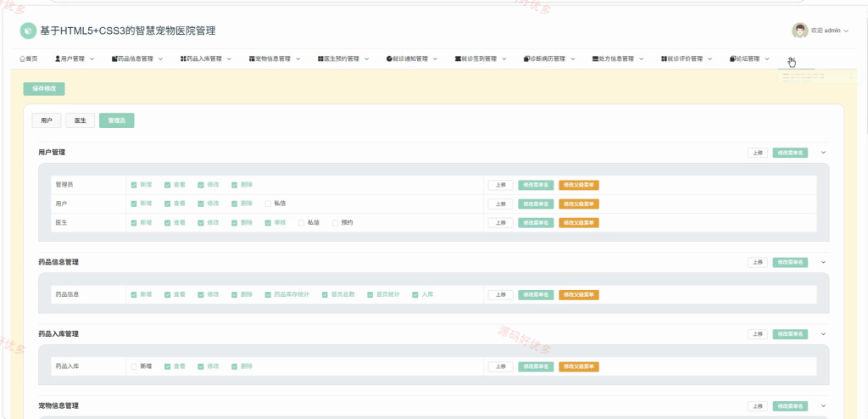Click the 就诊评价管理 menu icon
This screenshot has width=868, height=419.
[x=664, y=59]
